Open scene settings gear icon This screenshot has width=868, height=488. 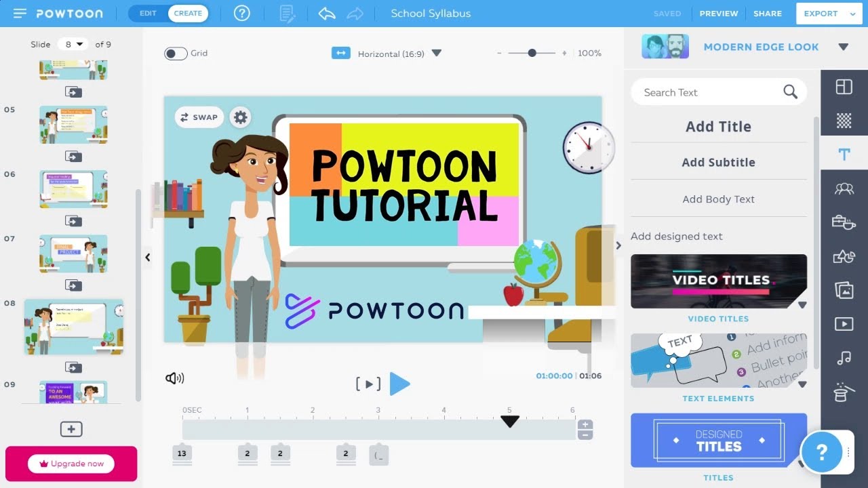click(241, 117)
